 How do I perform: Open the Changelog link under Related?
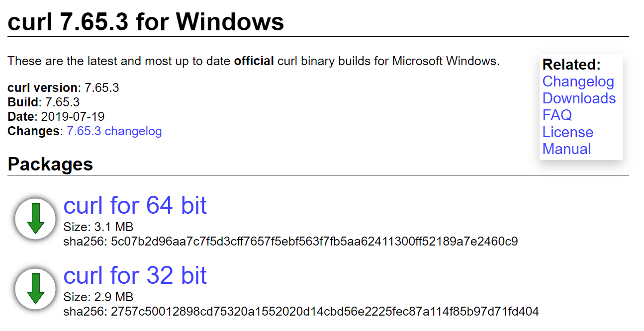tap(578, 82)
